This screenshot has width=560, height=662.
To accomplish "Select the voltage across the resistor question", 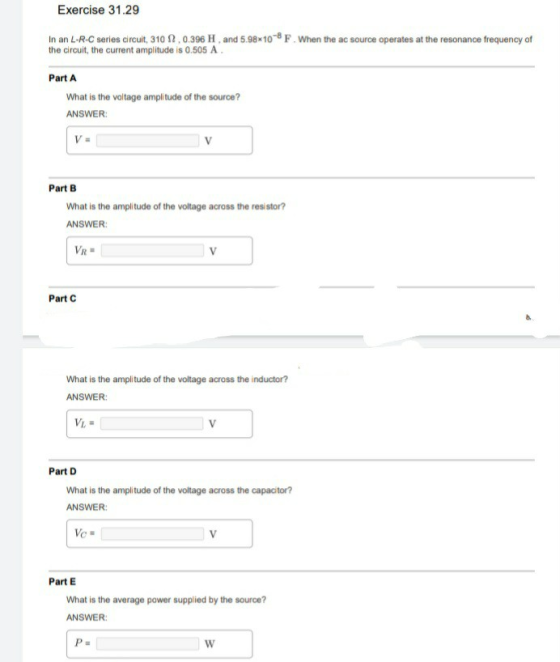I will click(176, 206).
